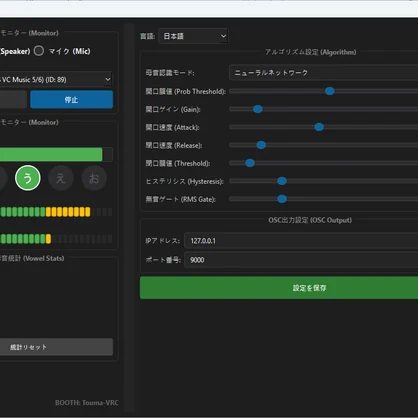Viewport: 418px width, 418px height.
Task: Click the お vowel indicator
Action: pyautogui.click(x=94, y=178)
